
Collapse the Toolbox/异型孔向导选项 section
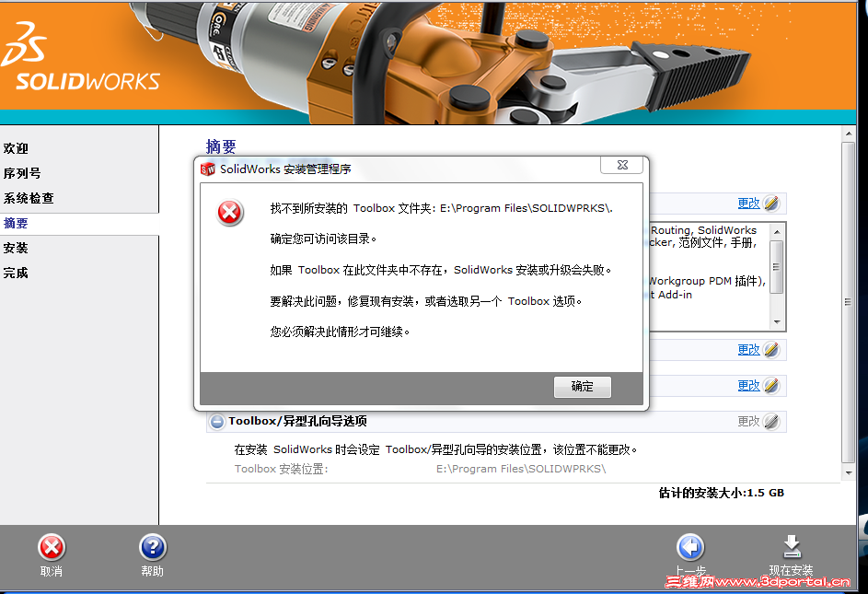point(217,422)
